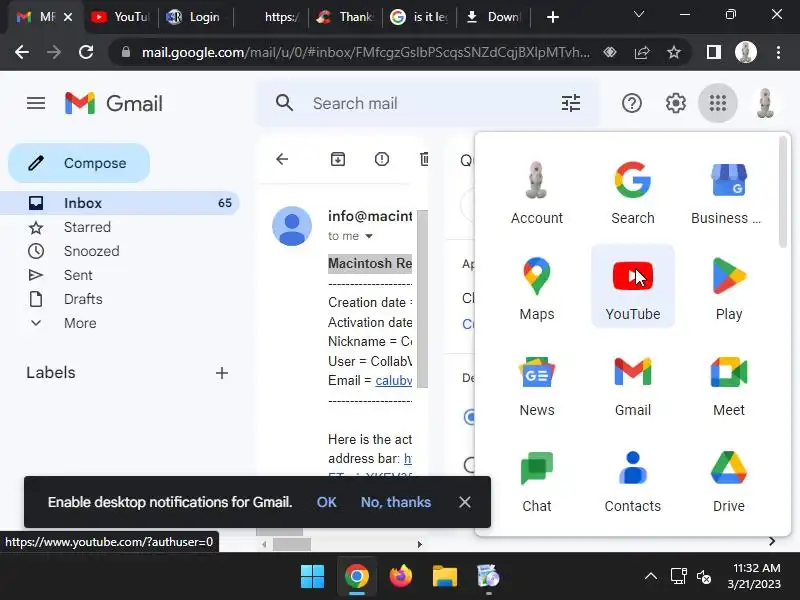Archive the open email
800x600 pixels.
338,159
